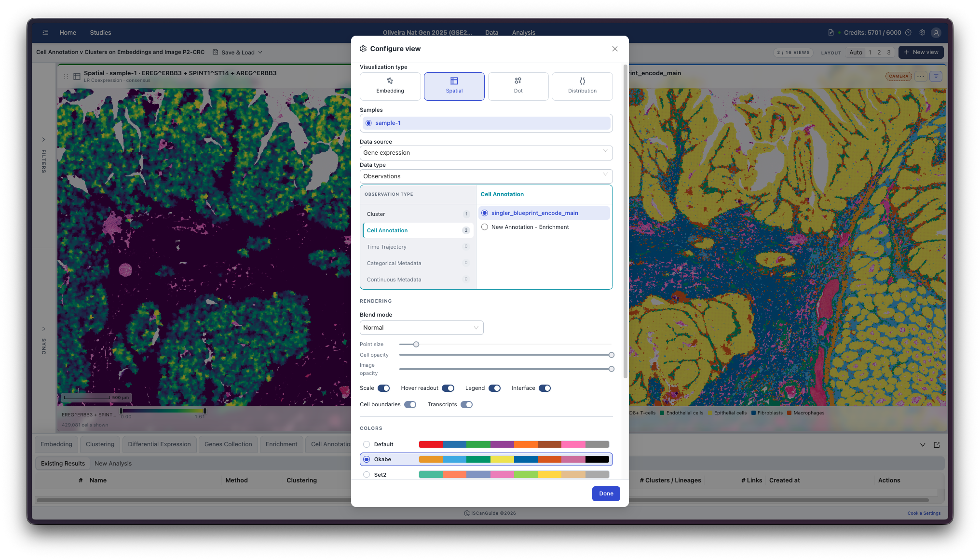980x560 pixels.
Task: Toggle the Transcripts switch
Action: point(467,405)
